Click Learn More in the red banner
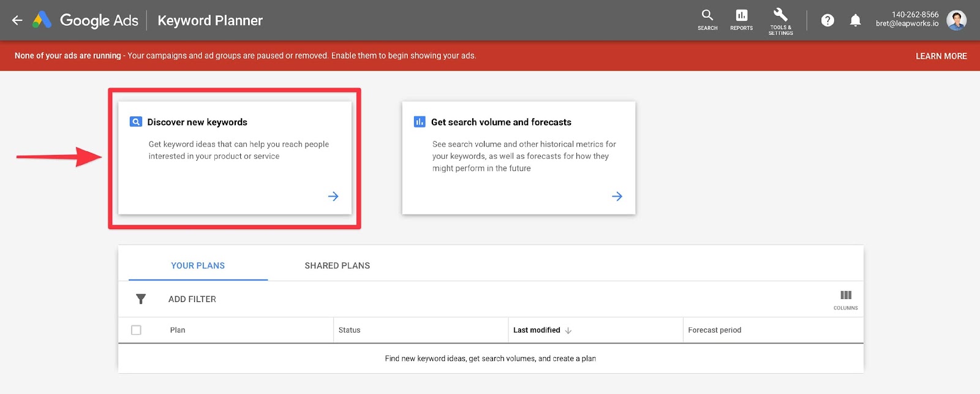 (941, 56)
